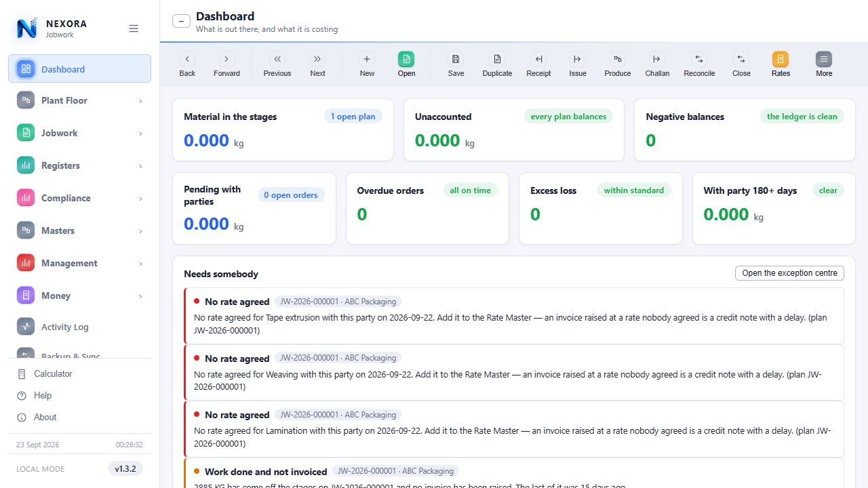Click the Close toolbar icon

click(x=741, y=59)
